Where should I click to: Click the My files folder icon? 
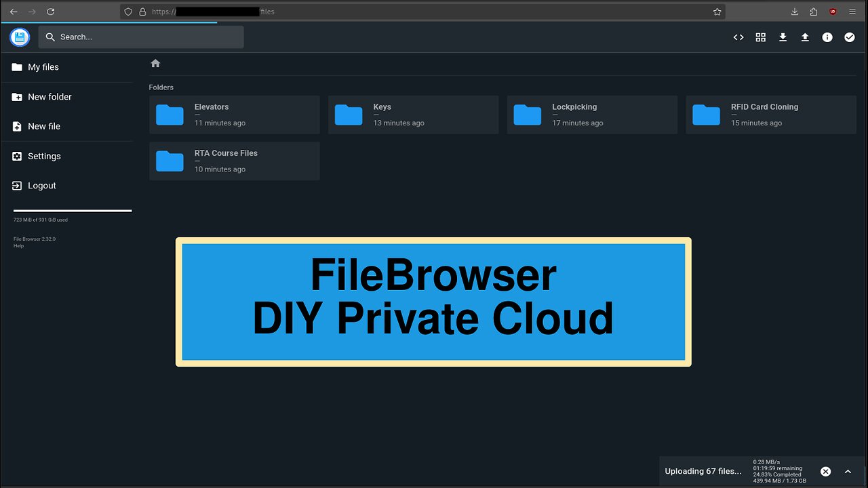click(17, 67)
